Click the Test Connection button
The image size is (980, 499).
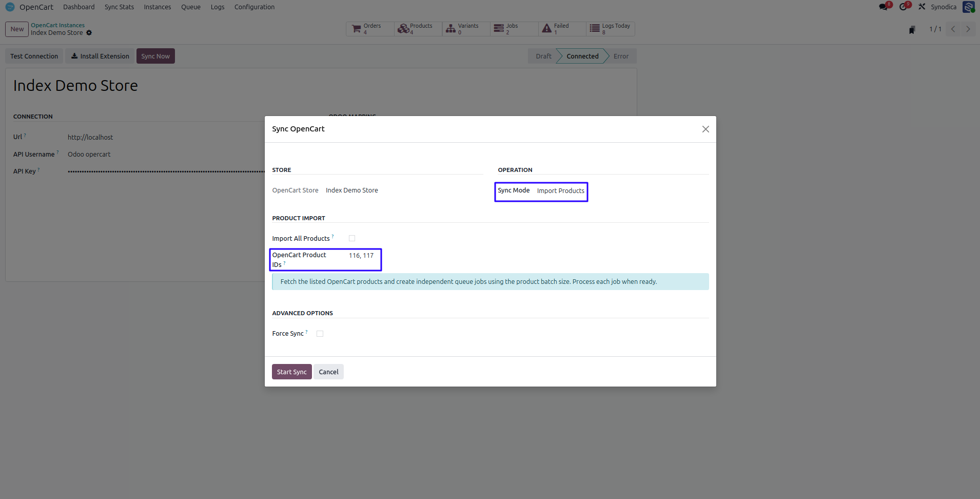pyautogui.click(x=34, y=56)
